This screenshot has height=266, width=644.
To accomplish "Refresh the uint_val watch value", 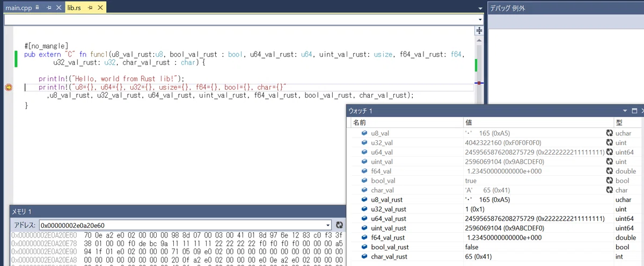I will click(609, 161).
